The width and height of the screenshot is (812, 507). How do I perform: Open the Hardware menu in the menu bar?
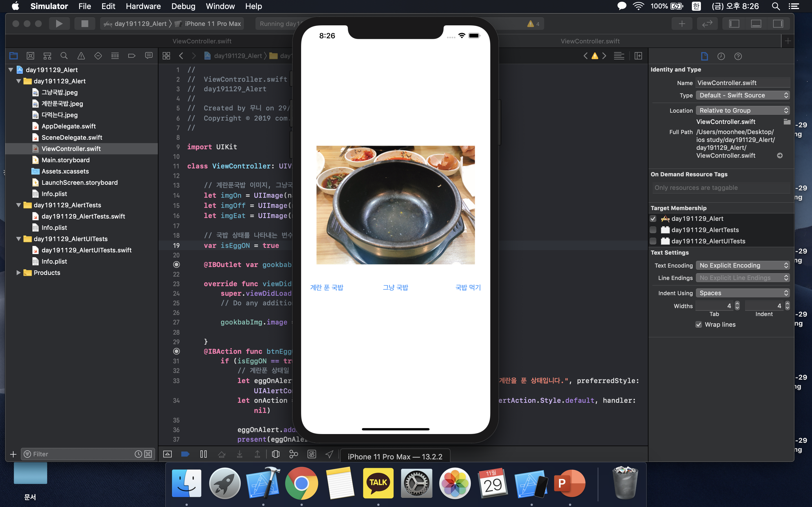[x=143, y=6]
